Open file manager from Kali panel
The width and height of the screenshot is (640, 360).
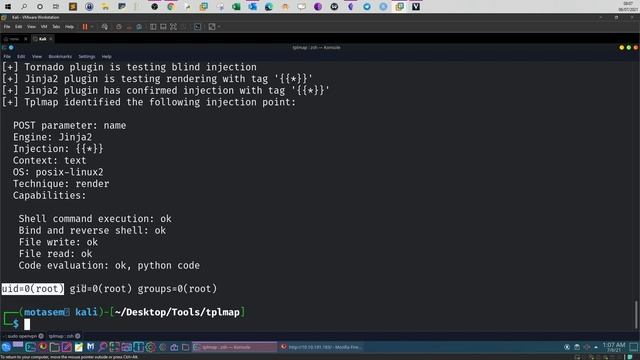coord(54,347)
